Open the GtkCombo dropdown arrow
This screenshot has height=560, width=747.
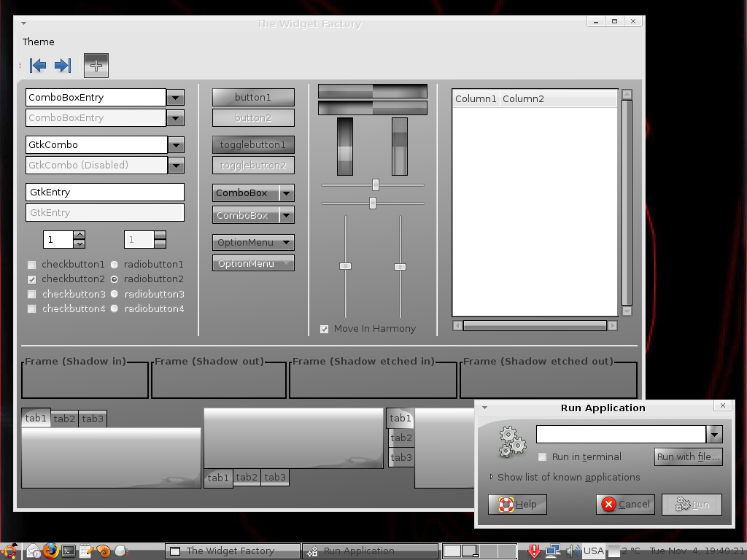point(177,145)
